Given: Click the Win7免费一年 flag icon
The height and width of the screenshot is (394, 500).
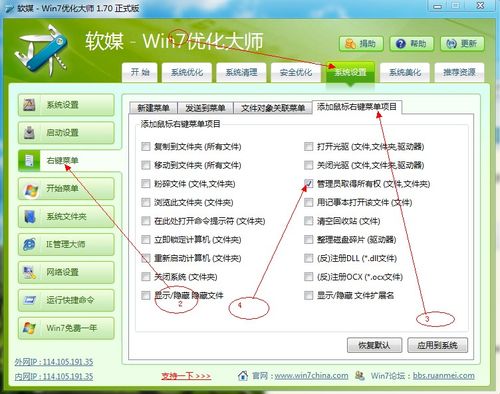Looking at the screenshot, I should [29, 328].
